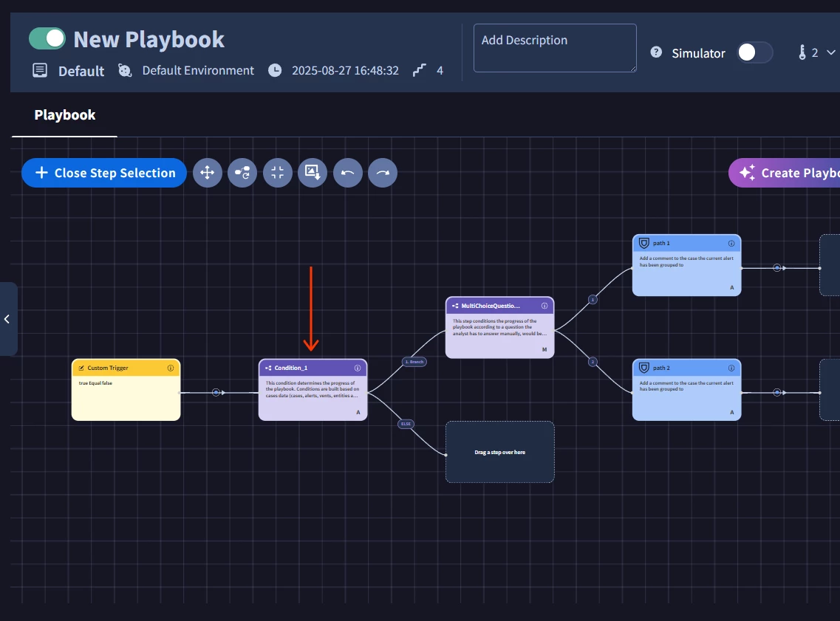840x621 pixels.
Task: Click the rearrange nodes layout icon
Action: click(242, 172)
